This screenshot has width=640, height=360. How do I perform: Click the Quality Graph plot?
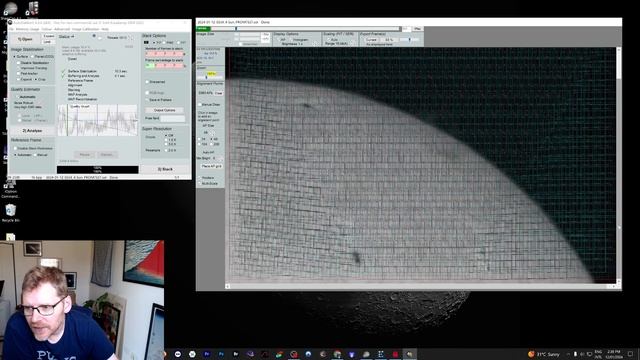point(98,120)
